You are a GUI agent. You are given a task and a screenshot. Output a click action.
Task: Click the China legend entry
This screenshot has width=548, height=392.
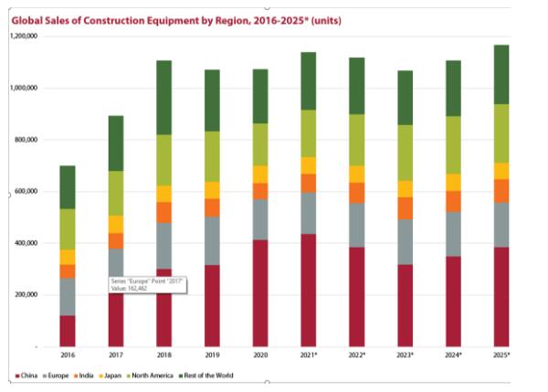[x=26, y=376]
